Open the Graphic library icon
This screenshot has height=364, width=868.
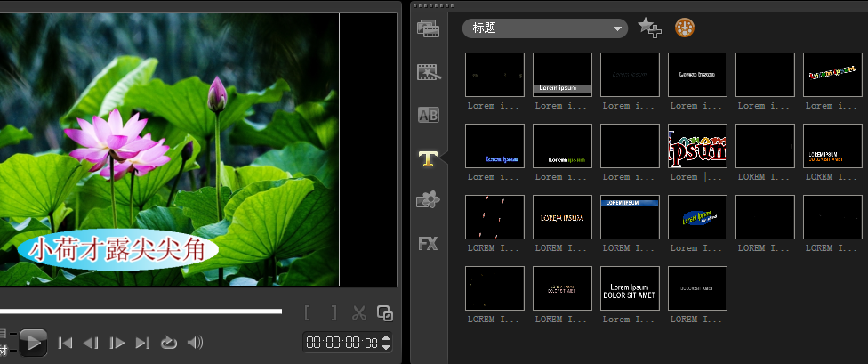tap(429, 200)
